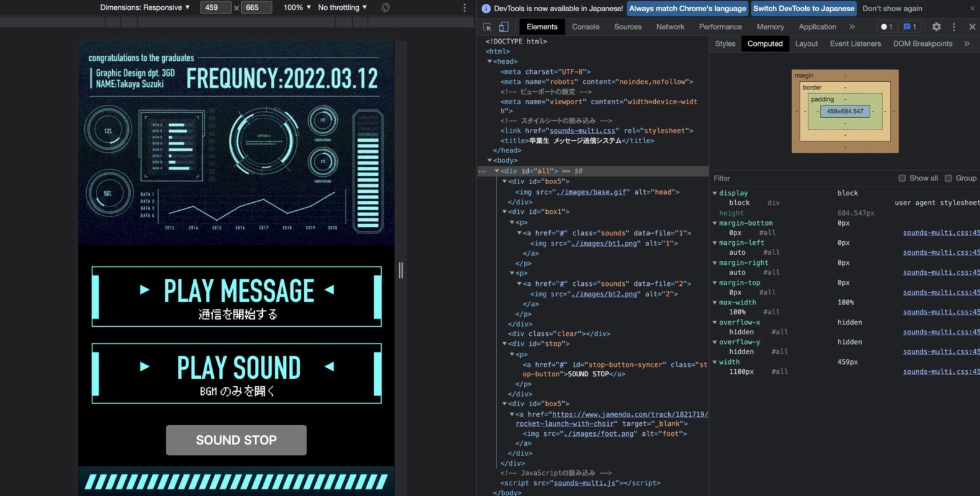Switch to the Styles sidebar tab
The width and height of the screenshot is (980, 496).
coord(725,43)
